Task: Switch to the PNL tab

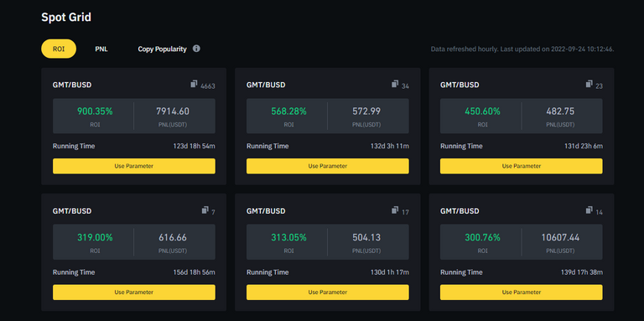Action: tap(101, 49)
